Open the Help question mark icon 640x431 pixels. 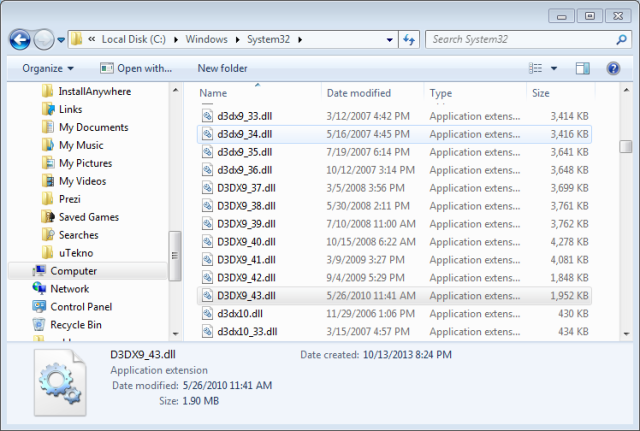pos(613,68)
